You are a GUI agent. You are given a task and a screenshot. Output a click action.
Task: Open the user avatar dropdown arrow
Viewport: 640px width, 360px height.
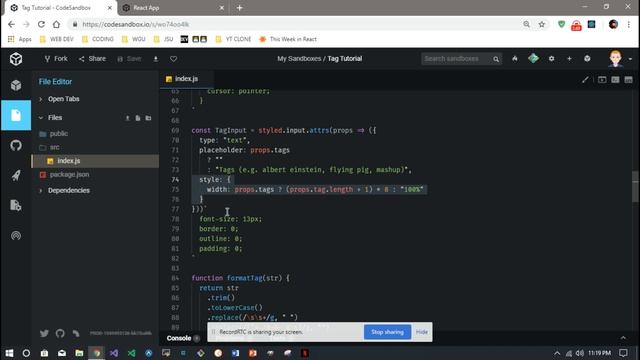(631, 59)
